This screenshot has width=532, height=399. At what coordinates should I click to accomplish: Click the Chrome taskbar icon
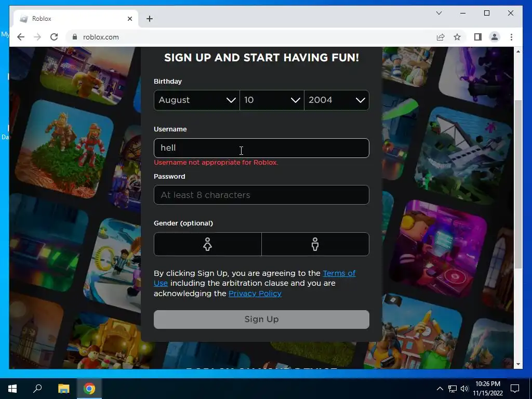click(89, 389)
